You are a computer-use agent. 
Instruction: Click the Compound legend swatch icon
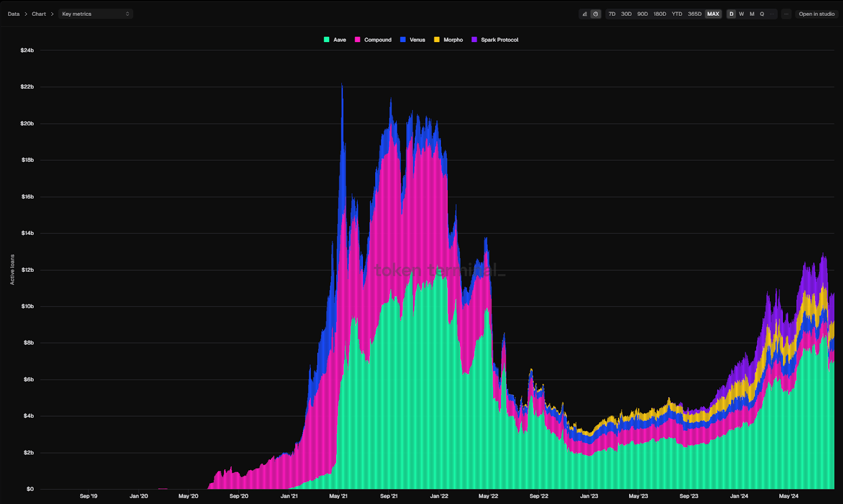click(x=357, y=39)
